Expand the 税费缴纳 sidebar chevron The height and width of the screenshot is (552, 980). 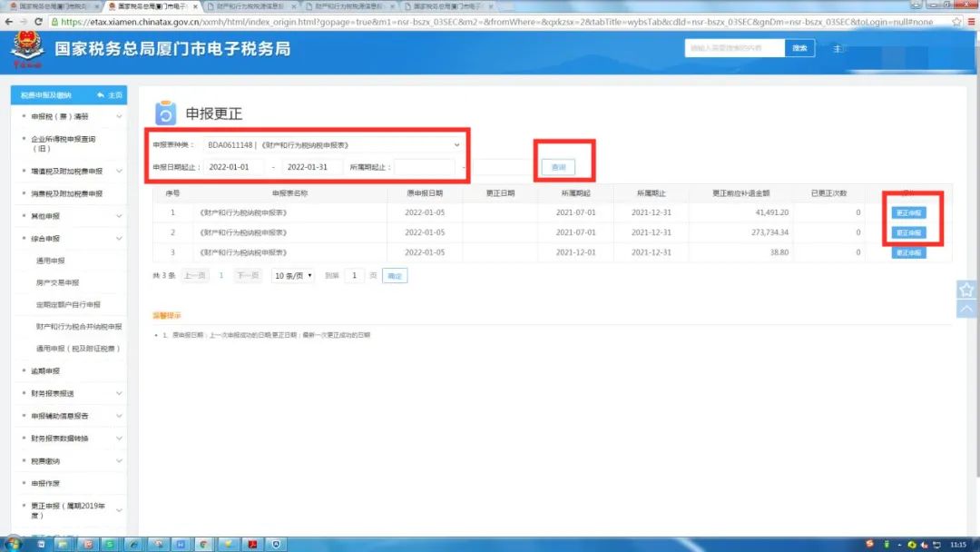click(119, 460)
